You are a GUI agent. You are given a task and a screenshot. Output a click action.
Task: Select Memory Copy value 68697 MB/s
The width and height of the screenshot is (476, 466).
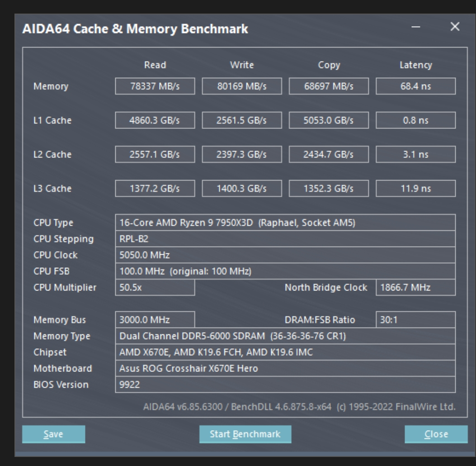point(329,86)
